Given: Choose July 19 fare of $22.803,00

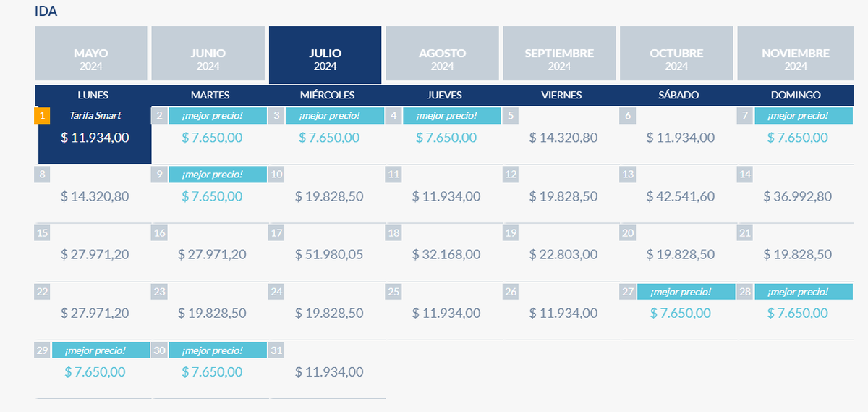Looking at the screenshot, I should point(563,254).
